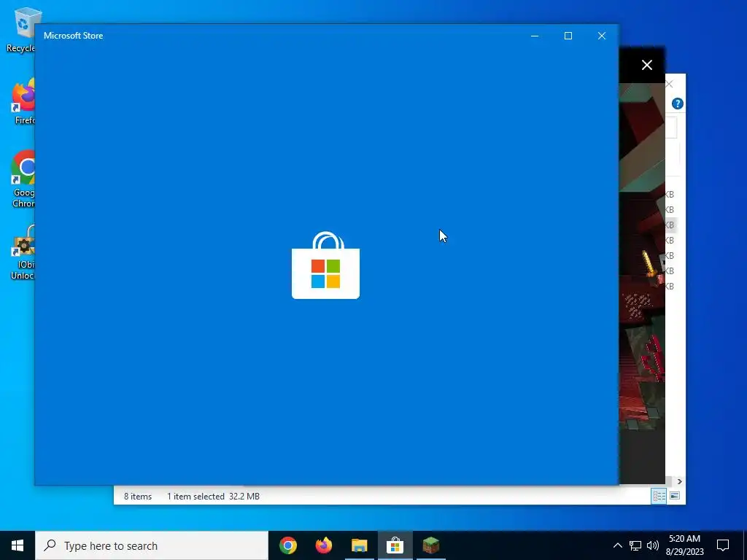The width and height of the screenshot is (747, 560).
Task: Minimize the Microsoft Store window
Action: click(x=535, y=36)
